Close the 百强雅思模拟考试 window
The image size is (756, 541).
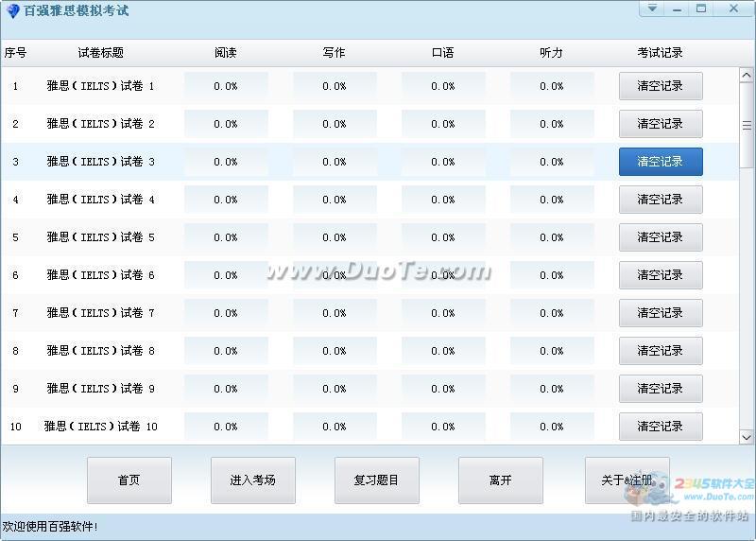(x=733, y=9)
